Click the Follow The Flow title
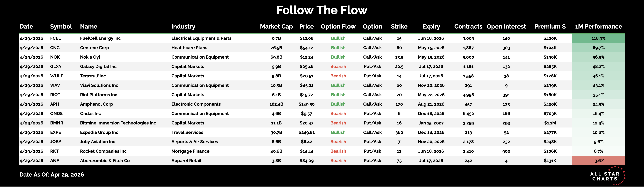The image size is (644, 187). [322, 10]
